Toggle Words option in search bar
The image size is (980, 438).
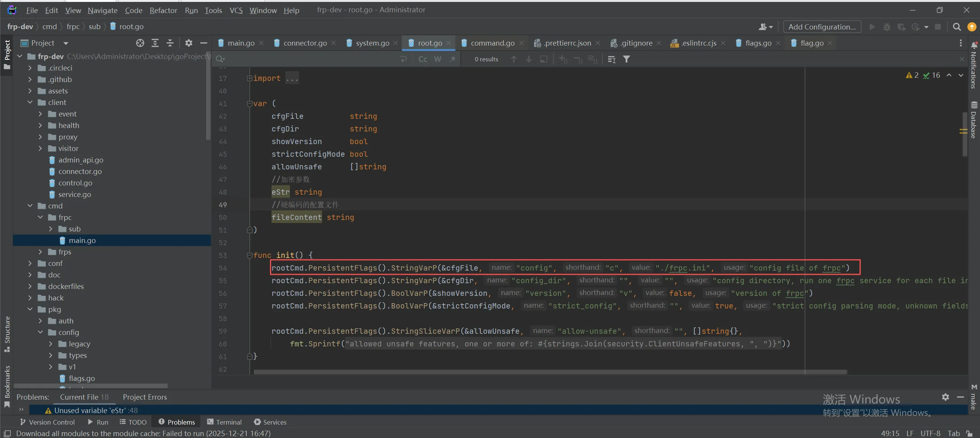pyautogui.click(x=438, y=59)
